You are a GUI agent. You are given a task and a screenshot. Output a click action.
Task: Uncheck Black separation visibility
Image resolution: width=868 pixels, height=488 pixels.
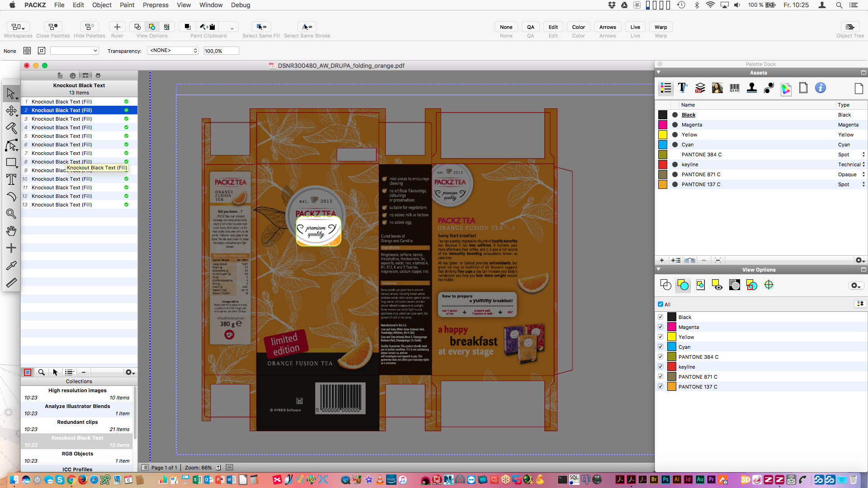coord(660,317)
